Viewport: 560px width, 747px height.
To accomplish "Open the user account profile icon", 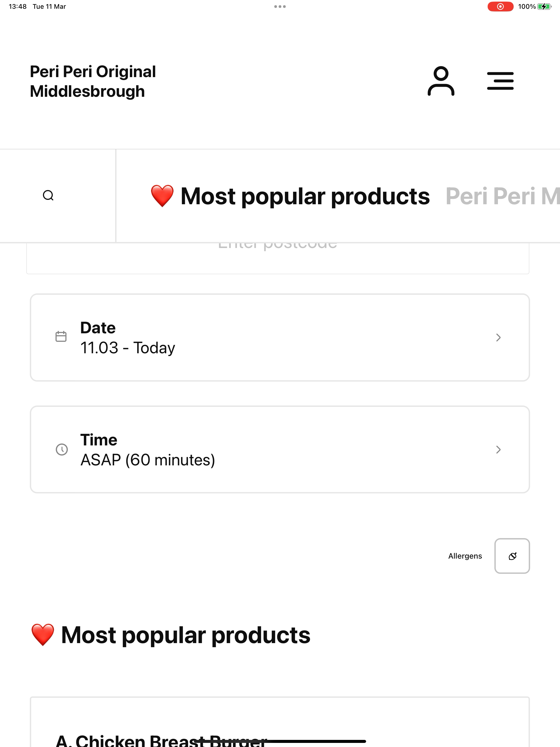I will 441,81.
